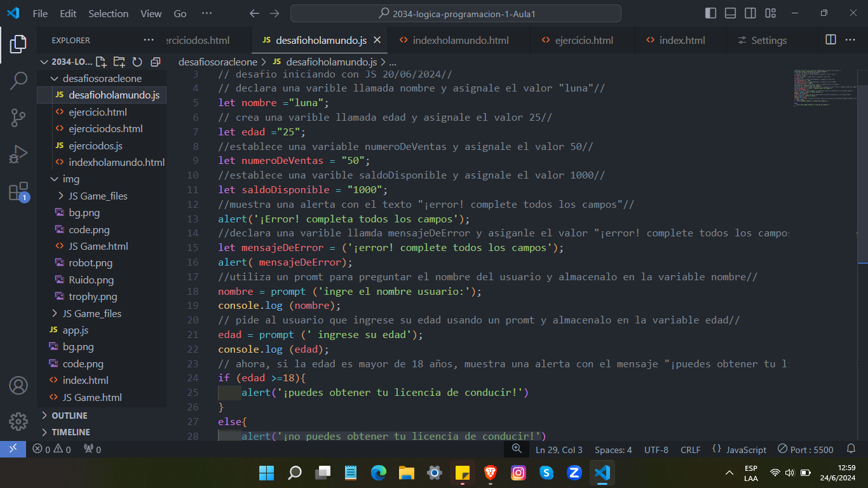Refresh the Explorer file tree

click(x=137, y=62)
